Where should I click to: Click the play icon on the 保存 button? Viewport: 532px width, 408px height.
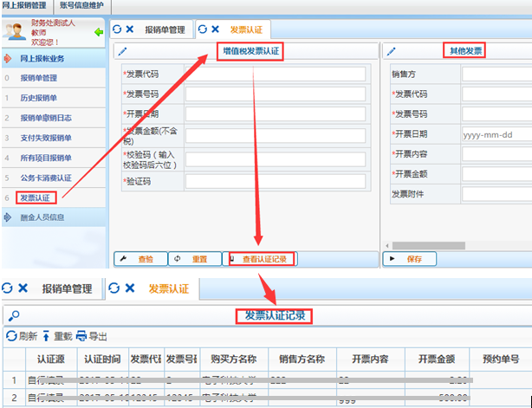tap(393, 259)
